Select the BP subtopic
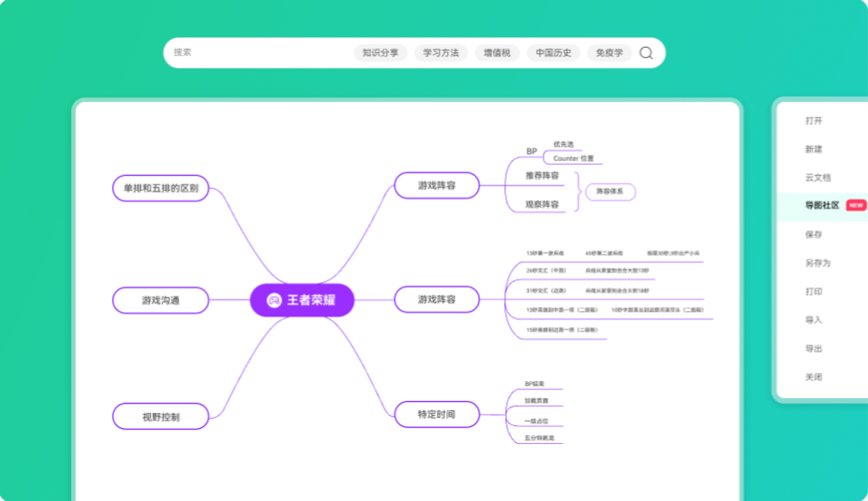Screen dimensions: 868x501 click(531, 151)
